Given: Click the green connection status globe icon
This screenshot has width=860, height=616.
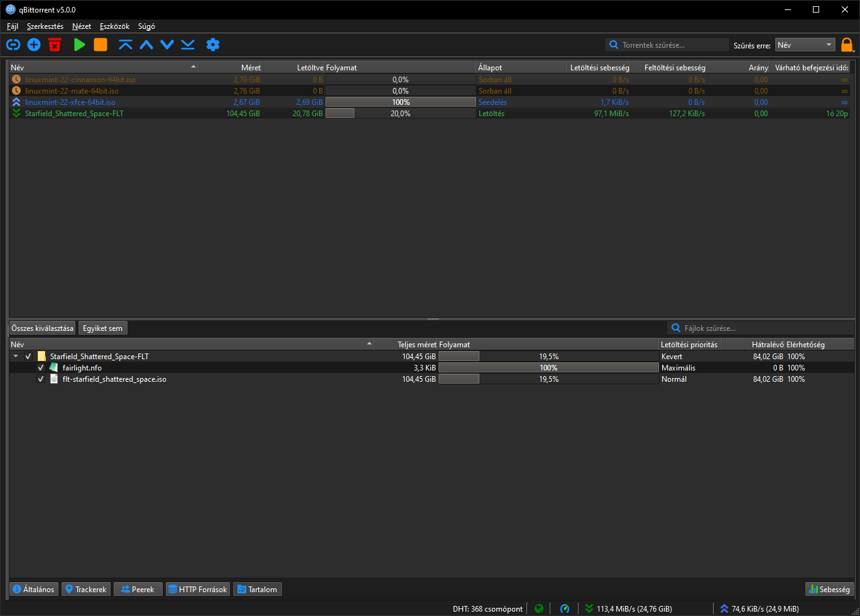Looking at the screenshot, I should [539, 608].
